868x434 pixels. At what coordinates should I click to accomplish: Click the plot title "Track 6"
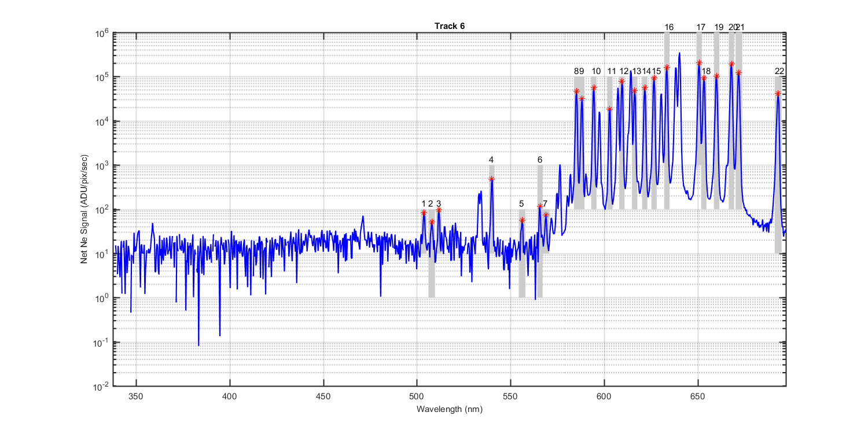(450, 27)
